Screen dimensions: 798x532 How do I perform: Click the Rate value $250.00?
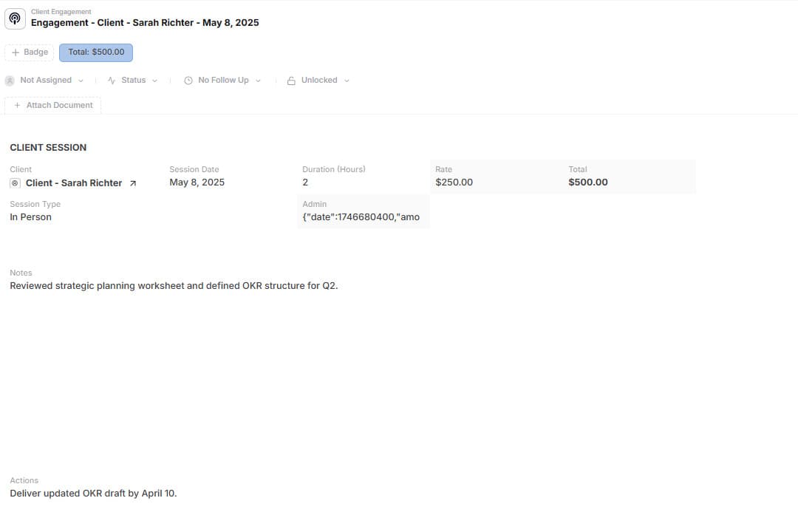[454, 183]
